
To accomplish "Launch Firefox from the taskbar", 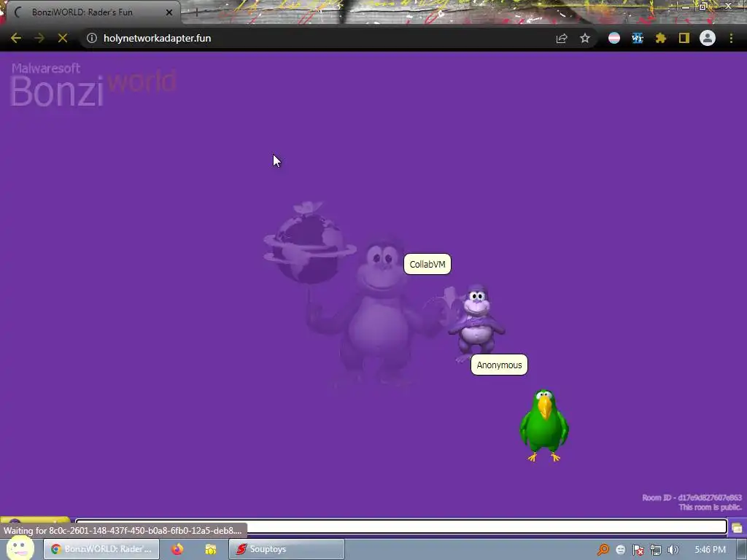I will click(x=177, y=549).
